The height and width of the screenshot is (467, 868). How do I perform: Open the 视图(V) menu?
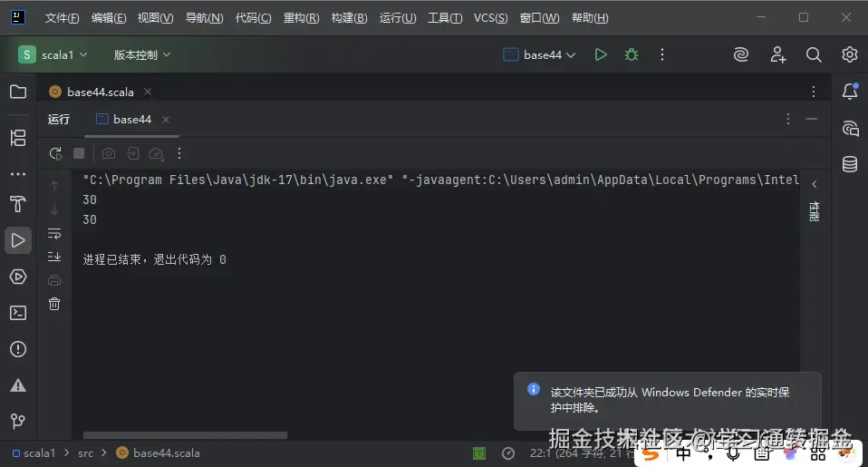(x=156, y=18)
